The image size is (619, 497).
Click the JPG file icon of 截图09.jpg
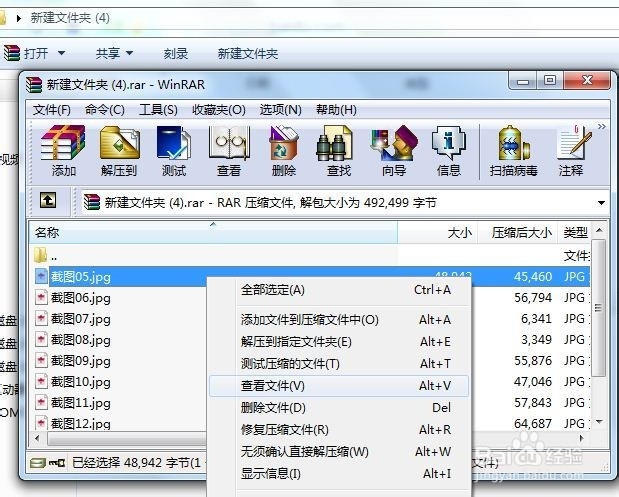pyautogui.click(x=41, y=360)
